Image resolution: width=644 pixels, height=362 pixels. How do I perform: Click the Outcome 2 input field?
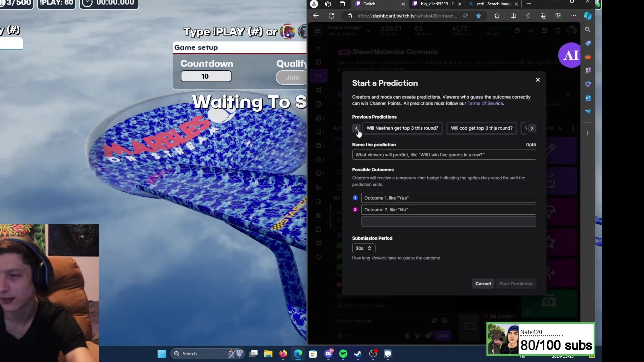pyautogui.click(x=448, y=210)
